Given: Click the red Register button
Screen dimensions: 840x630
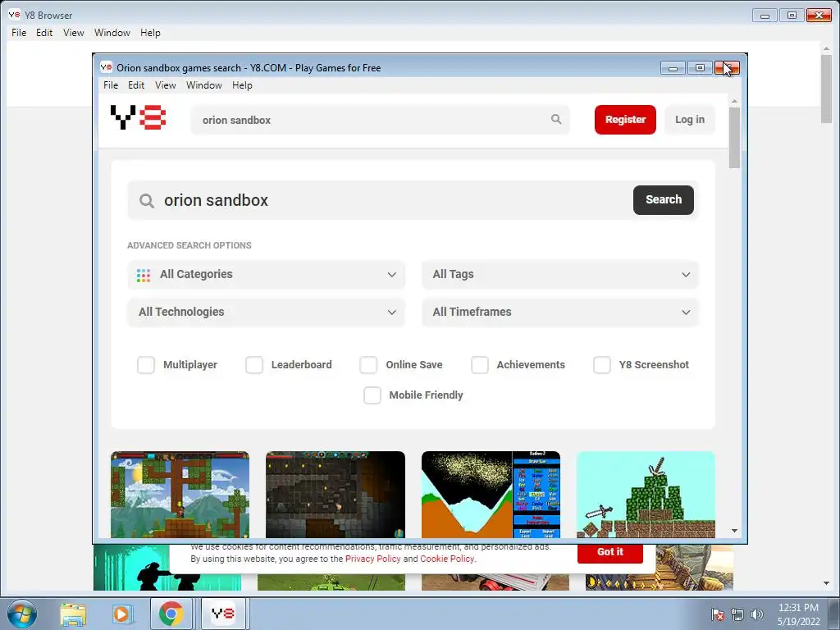Looking at the screenshot, I should pos(625,120).
